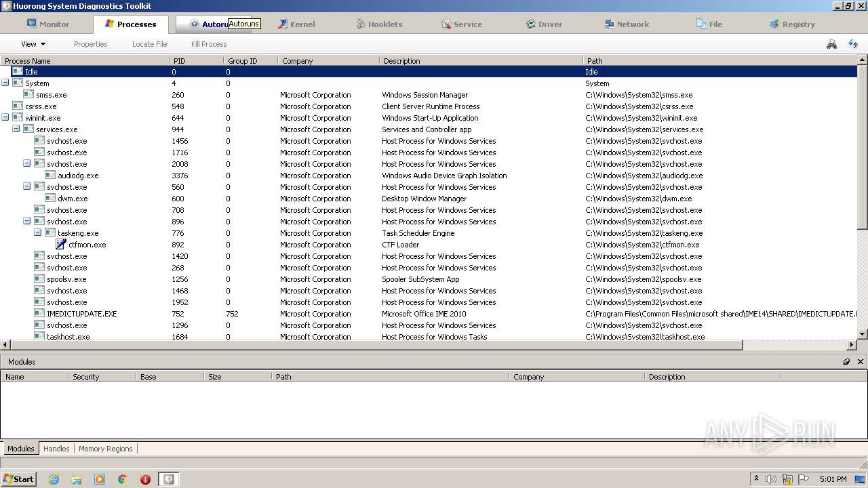
Task: Click the audiodg.exe process icon
Action: coord(50,175)
